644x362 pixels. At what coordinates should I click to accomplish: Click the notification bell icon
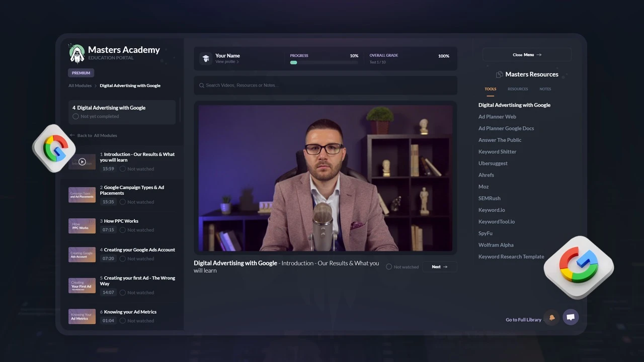(552, 318)
